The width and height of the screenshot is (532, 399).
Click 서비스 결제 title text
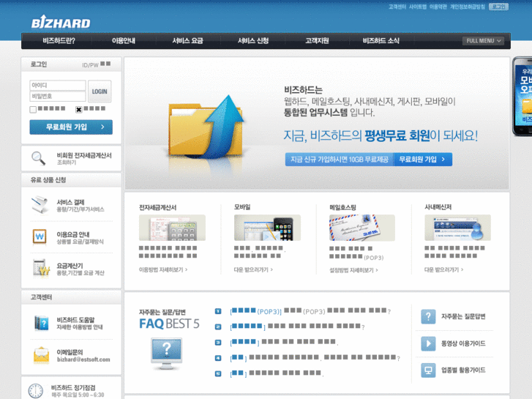[x=70, y=202]
